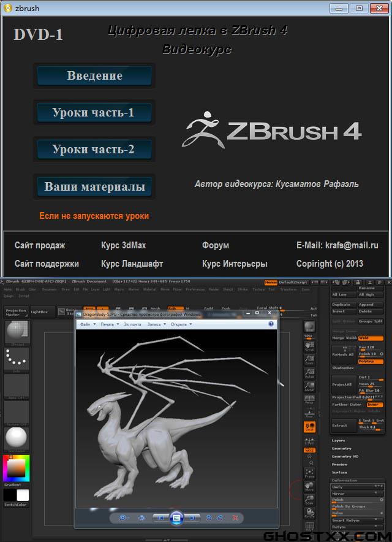Click the Если не запускаются уроки link
Image resolution: width=392 pixels, height=542 pixels.
(94, 216)
